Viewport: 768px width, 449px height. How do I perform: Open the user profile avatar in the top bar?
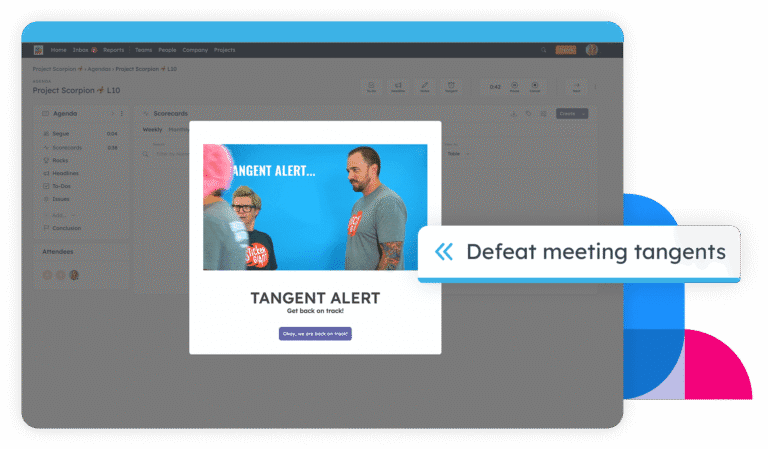click(x=592, y=50)
